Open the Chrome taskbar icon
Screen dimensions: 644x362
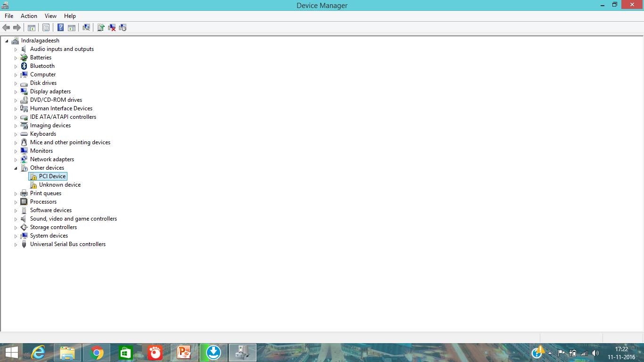point(96,352)
